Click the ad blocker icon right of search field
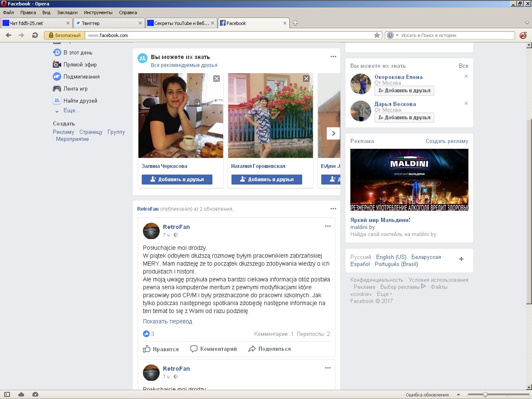Screen dimensions: 532x399 (x=523, y=35)
